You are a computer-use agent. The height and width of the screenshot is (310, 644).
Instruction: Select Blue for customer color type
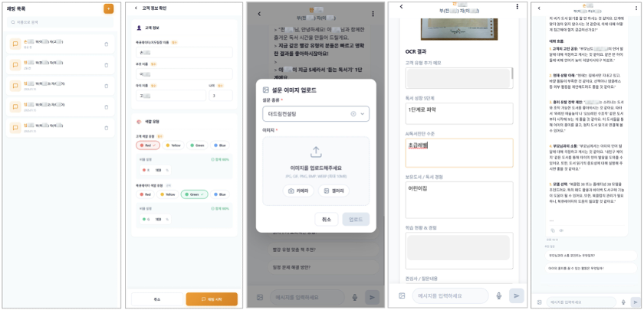(x=220, y=145)
